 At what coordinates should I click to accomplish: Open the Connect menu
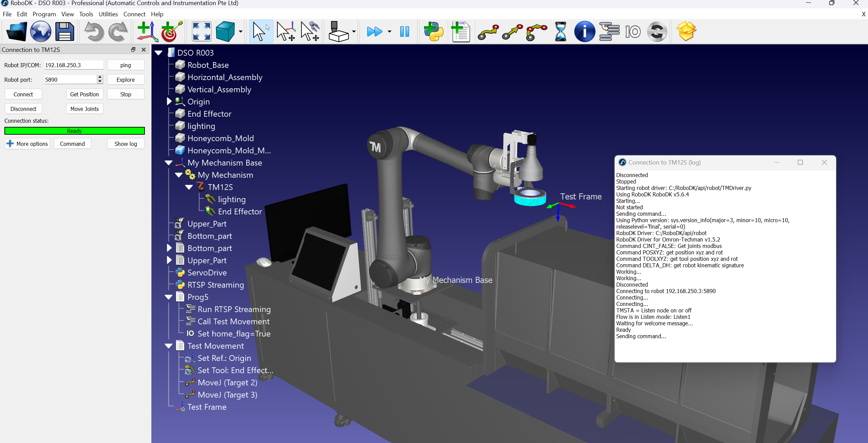134,14
